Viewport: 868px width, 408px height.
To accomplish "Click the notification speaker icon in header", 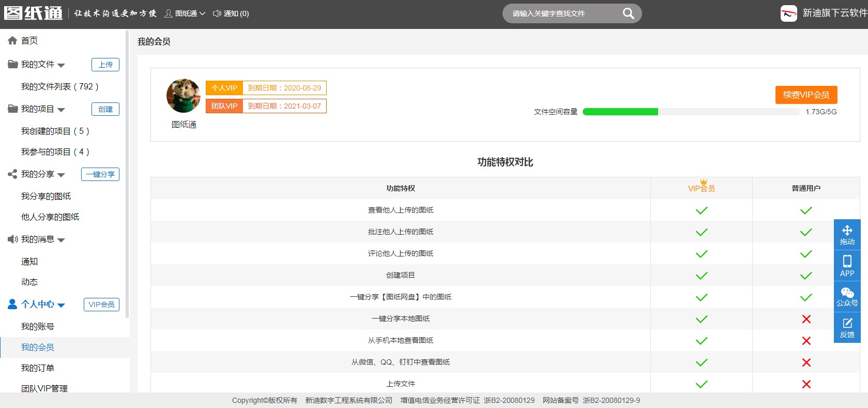I will pyautogui.click(x=217, y=13).
